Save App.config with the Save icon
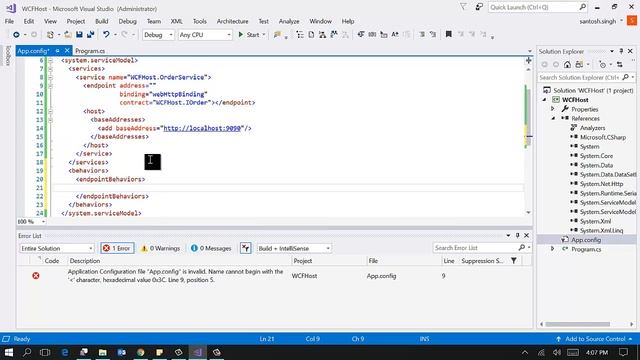This screenshot has width=640, height=360. (79, 35)
